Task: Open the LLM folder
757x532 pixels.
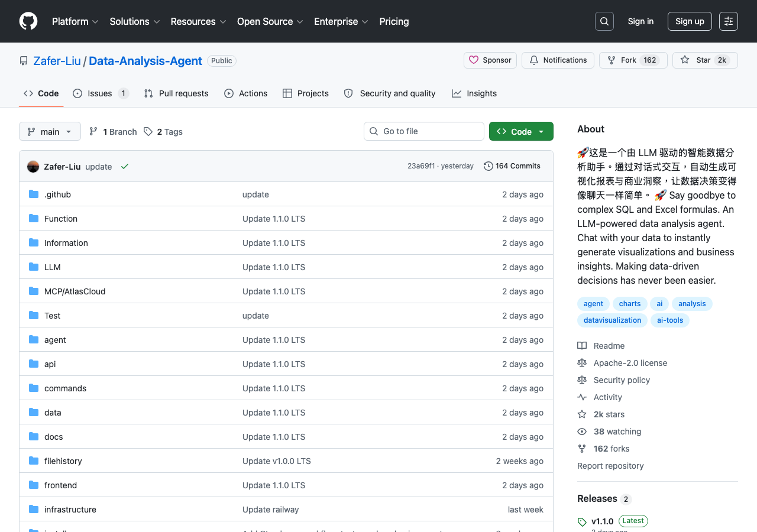Action: point(53,267)
